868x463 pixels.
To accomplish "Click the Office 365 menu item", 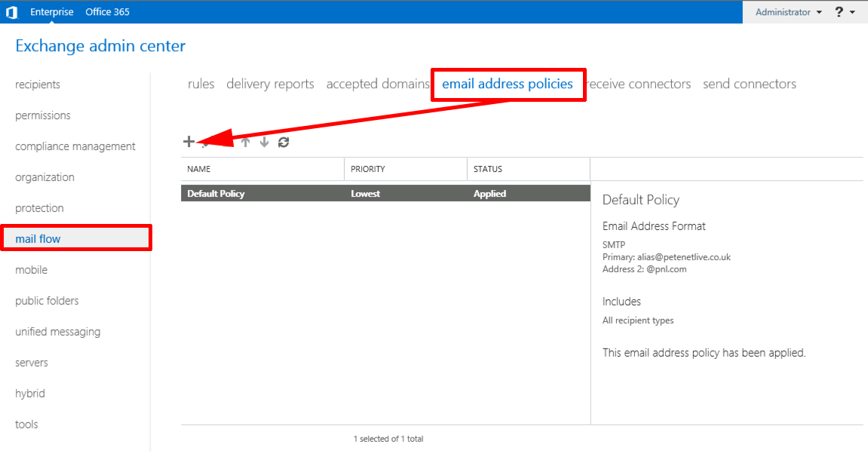I will coord(106,11).
